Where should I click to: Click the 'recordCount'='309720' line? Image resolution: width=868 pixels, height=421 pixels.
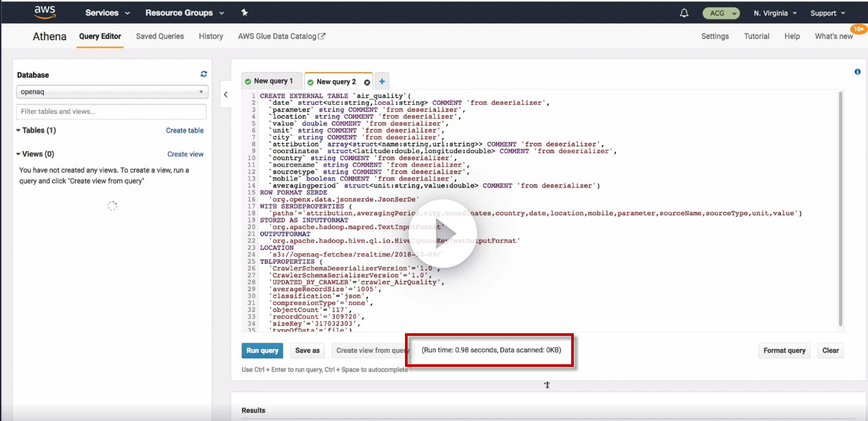(315, 316)
